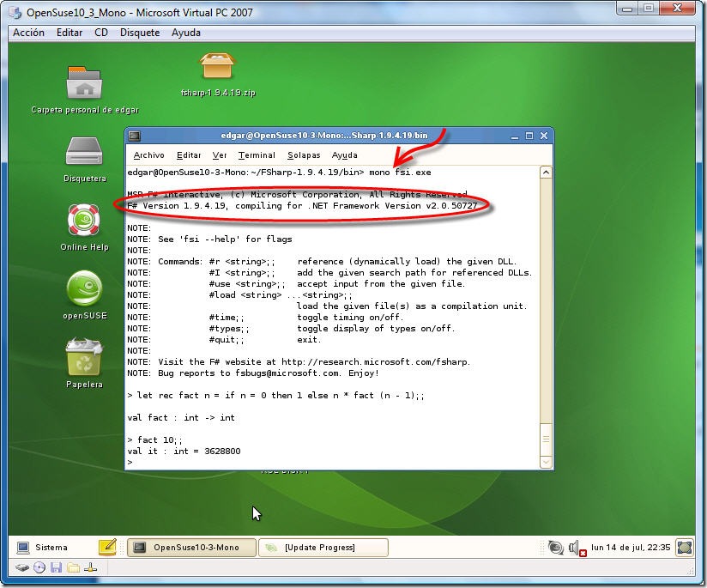Click the shared folders status icon

(x=73, y=567)
